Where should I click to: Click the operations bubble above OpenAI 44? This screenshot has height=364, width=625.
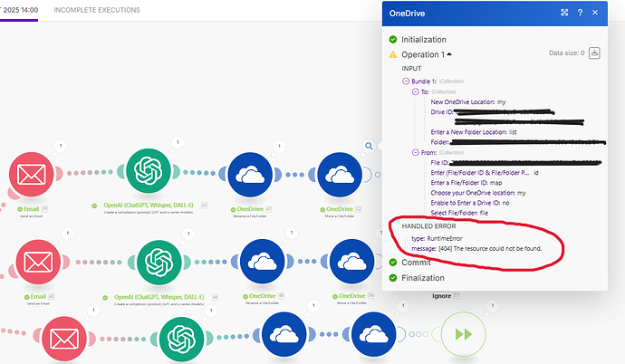pos(188,234)
